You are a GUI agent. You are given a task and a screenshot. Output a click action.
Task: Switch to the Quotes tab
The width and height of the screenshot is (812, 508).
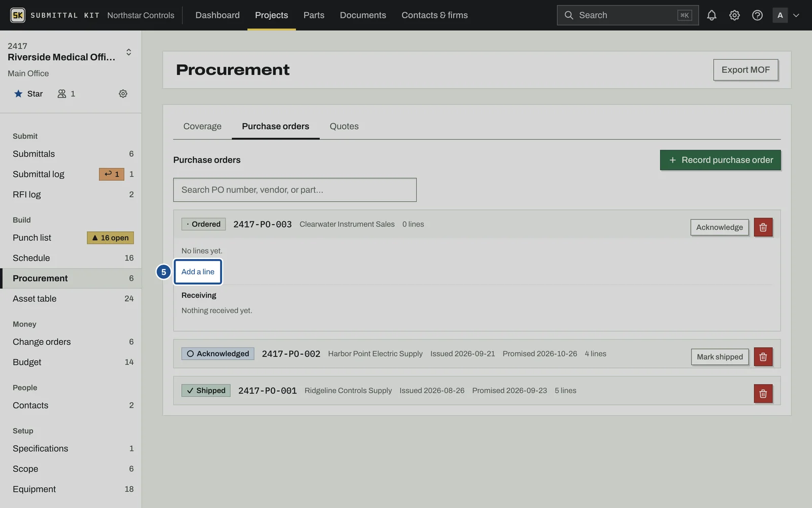344,126
